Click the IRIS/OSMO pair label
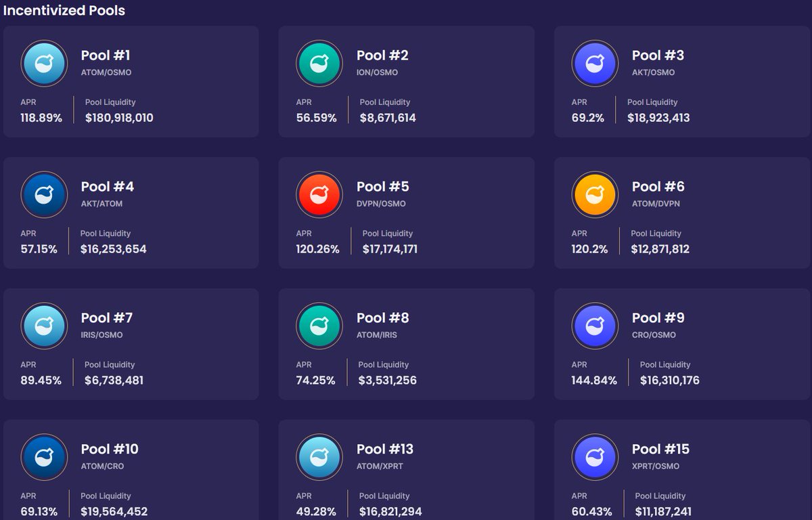This screenshot has height=520, width=812. click(101, 335)
